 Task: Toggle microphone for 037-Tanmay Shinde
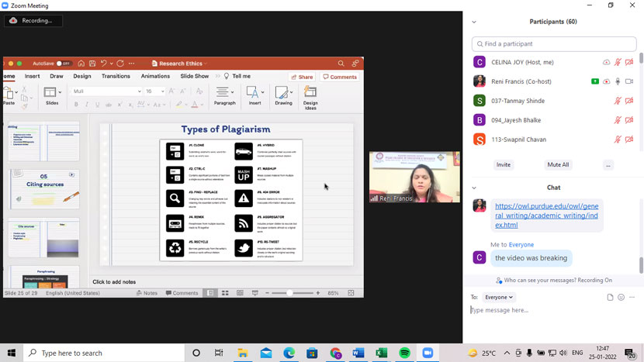tap(618, 101)
